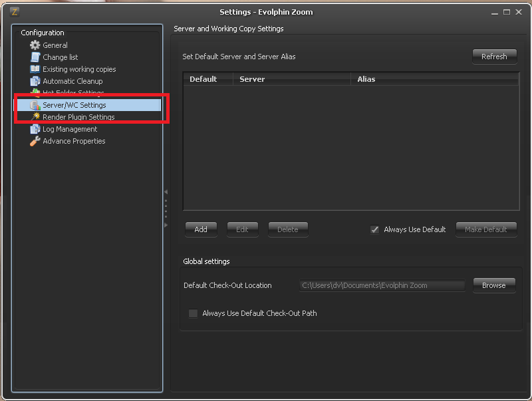
Task: Enable Always Use Default Check-Out Path
Action: coord(193,313)
